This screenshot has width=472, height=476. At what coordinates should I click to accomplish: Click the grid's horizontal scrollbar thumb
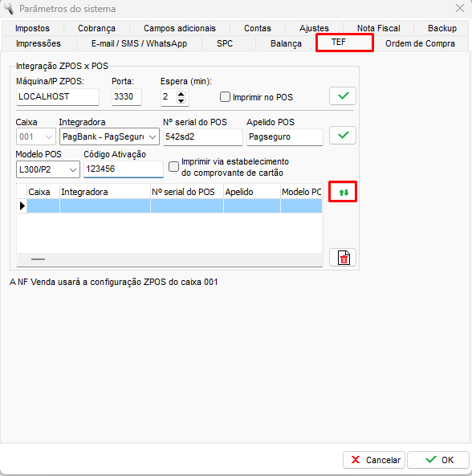click(38, 259)
